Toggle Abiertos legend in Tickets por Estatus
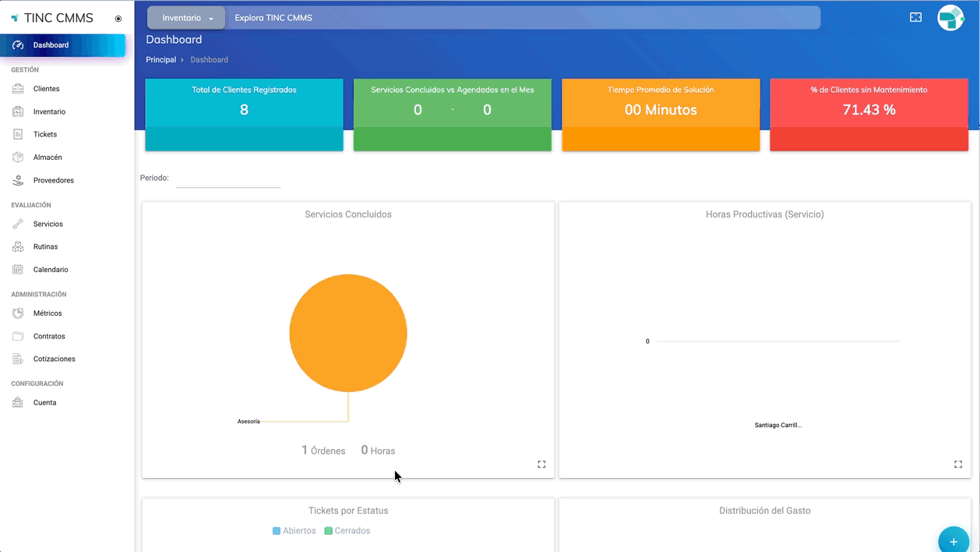980x552 pixels. coord(294,531)
